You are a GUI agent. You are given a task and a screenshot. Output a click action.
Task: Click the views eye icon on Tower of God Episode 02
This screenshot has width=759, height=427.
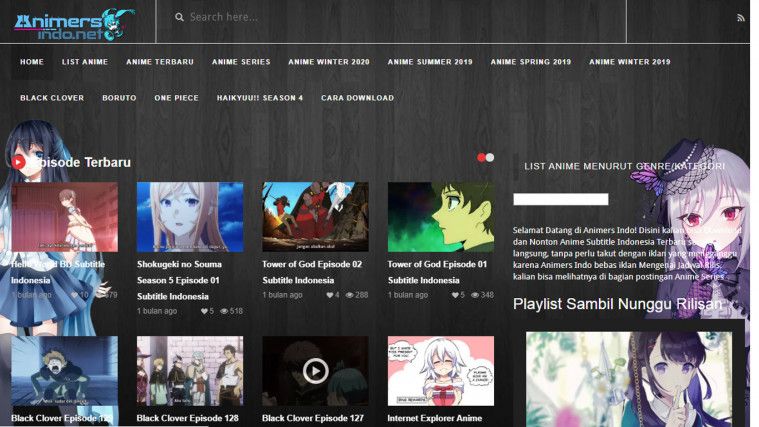349,295
